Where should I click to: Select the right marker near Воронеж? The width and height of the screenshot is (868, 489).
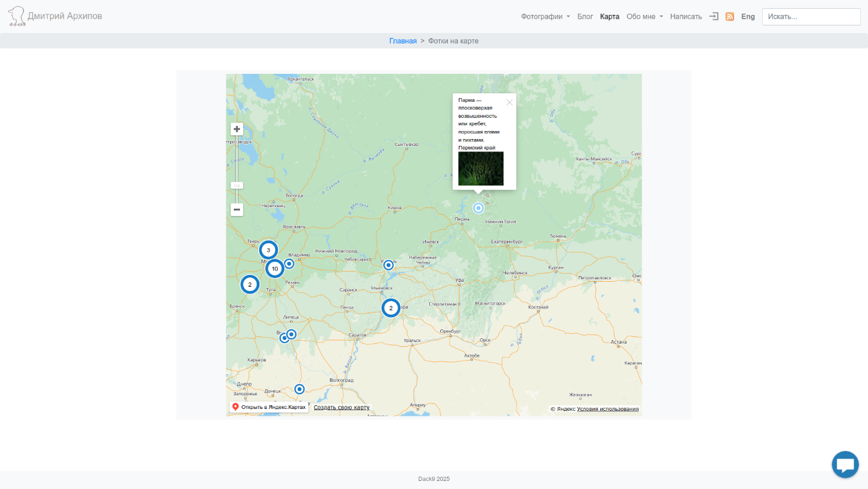[291, 334]
